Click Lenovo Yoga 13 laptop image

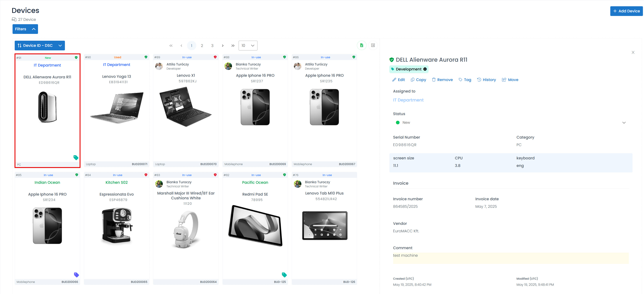pos(117,108)
